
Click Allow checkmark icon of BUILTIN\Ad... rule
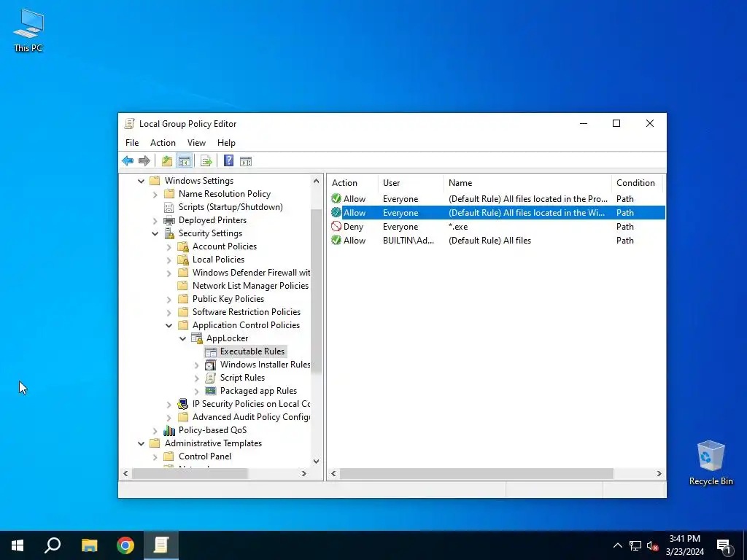pos(336,240)
